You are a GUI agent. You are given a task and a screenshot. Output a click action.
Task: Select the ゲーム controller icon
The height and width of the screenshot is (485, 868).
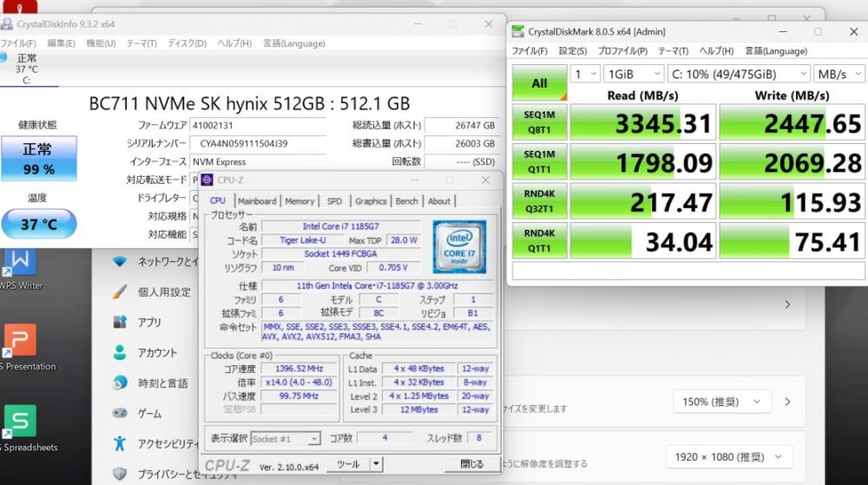pos(120,413)
